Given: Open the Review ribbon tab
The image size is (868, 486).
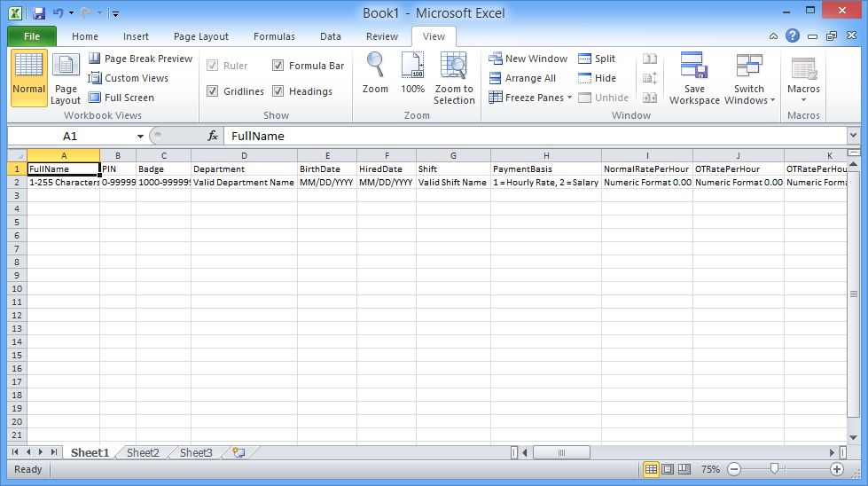Looking at the screenshot, I should click(x=382, y=36).
